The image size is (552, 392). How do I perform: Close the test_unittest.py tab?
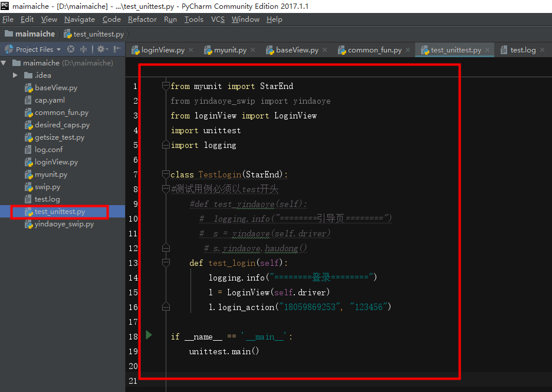click(487, 50)
